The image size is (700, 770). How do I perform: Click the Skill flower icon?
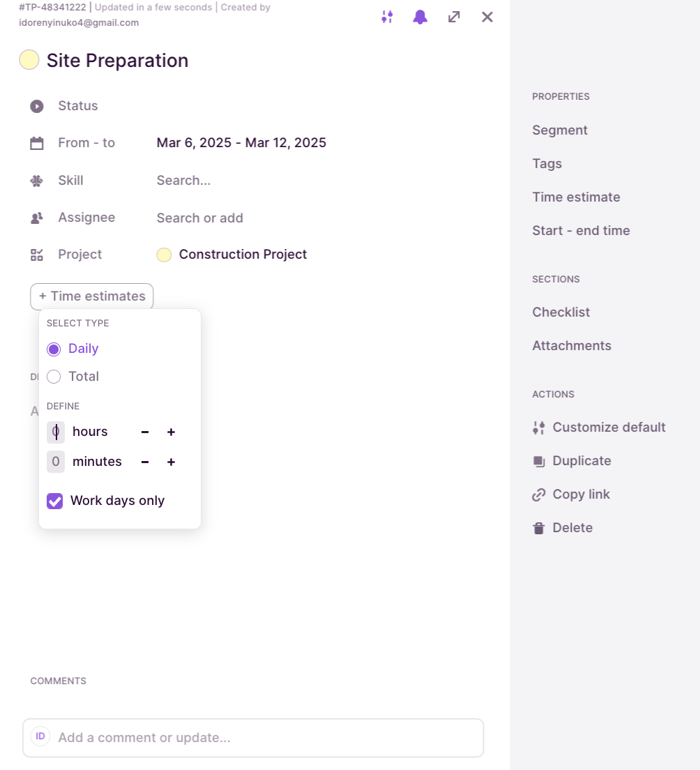(36, 180)
